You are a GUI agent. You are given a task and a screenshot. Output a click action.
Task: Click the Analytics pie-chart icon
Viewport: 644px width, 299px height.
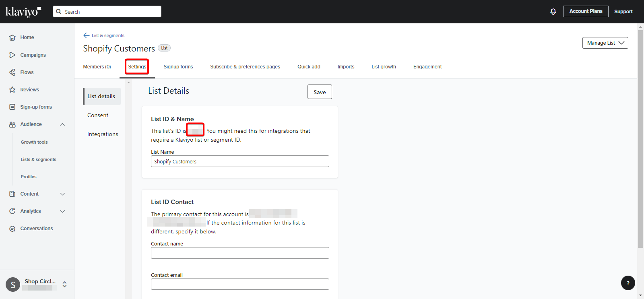pos(12,211)
